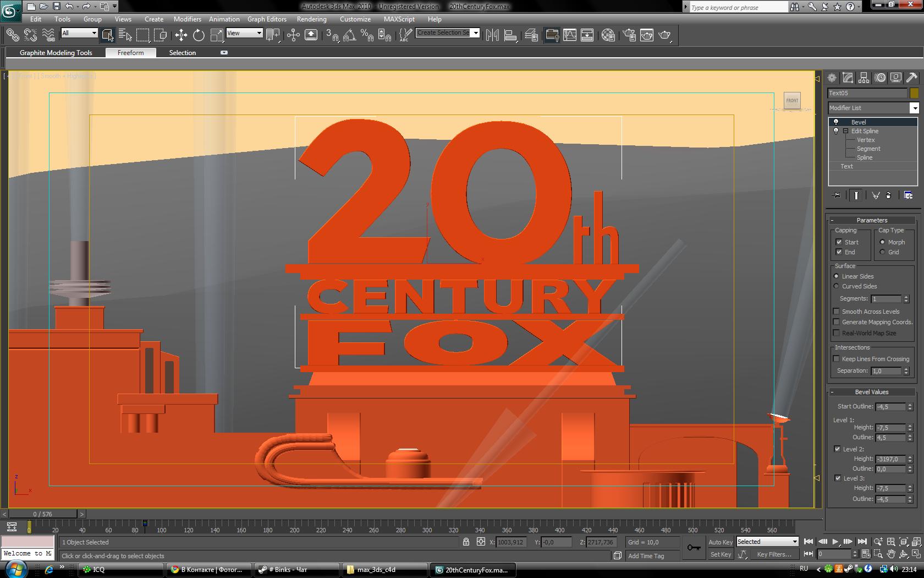Viewport: 924px width, 578px height.
Task: Choose the Select and Uniform Scale tool
Action: [217, 35]
